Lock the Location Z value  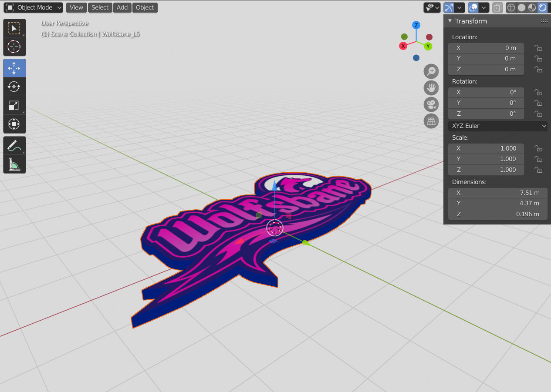pos(539,69)
